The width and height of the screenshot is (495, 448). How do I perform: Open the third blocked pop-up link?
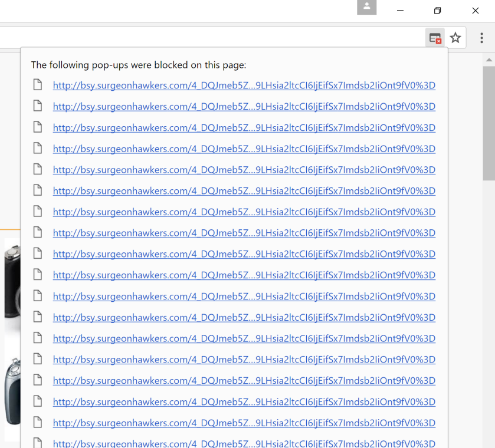coord(244,127)
